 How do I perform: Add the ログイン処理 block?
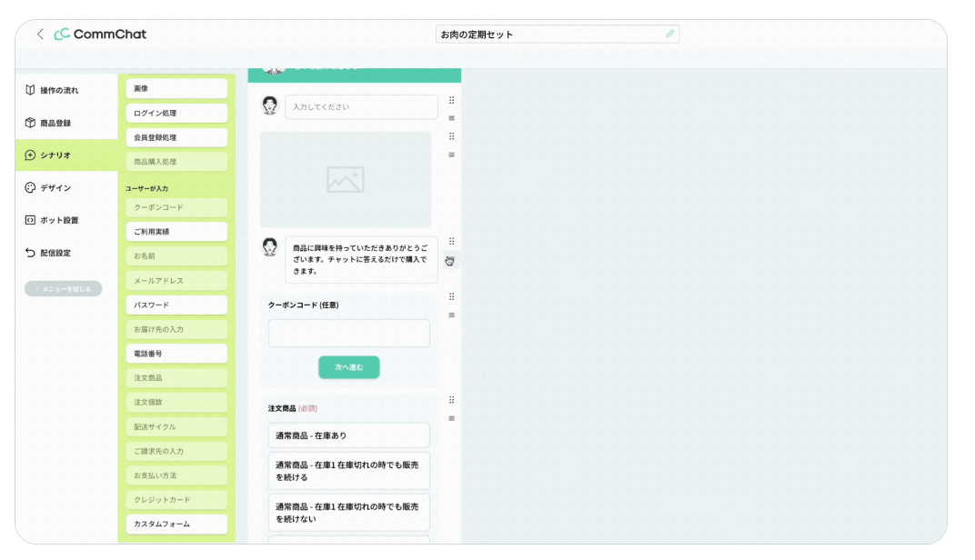pyautogui.click(x=176, y=114)
